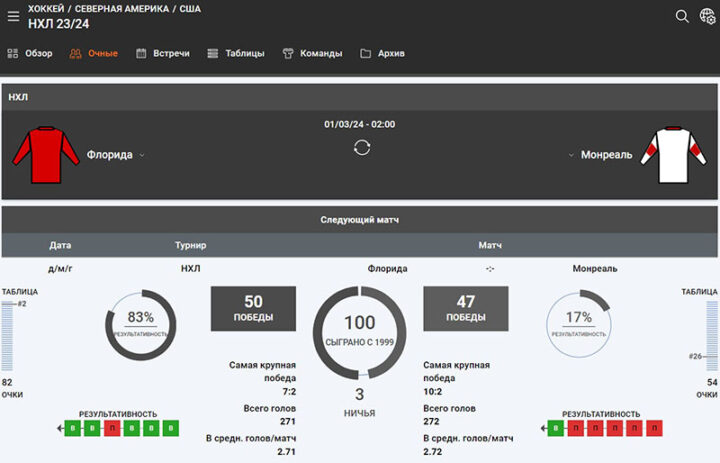The height and width of the screenshot is (463, 720).
Task: Click the swap teams refresh icon
Action: coord(361,148)
